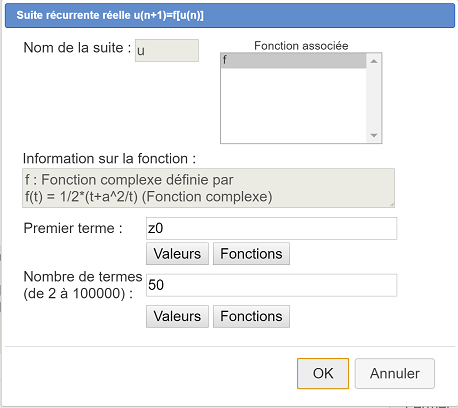
Task: Open Fonctions for the Nombre de termes field
Action: [251, 316]
